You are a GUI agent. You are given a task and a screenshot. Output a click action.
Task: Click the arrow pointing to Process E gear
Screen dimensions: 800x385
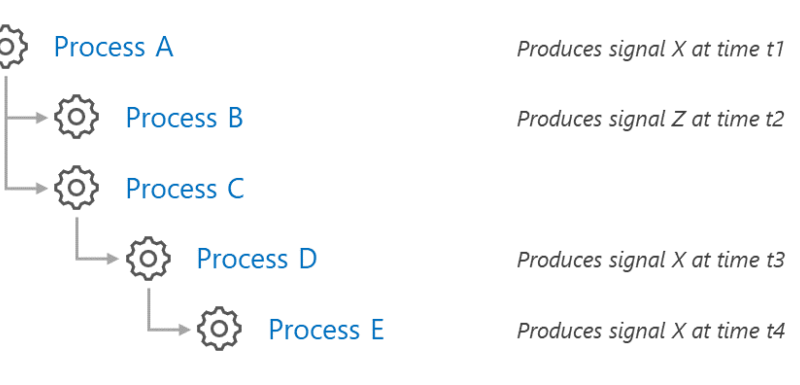pos(169,330)
